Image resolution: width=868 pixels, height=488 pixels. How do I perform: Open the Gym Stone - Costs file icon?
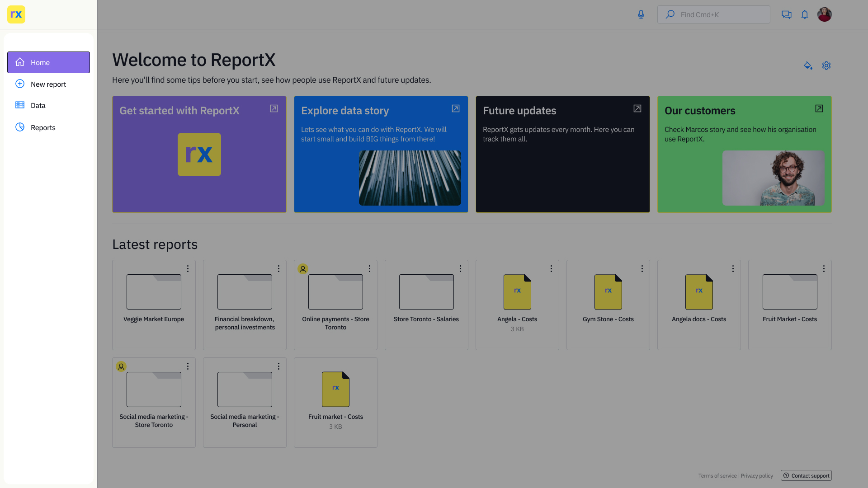click(x=608, y=292)
